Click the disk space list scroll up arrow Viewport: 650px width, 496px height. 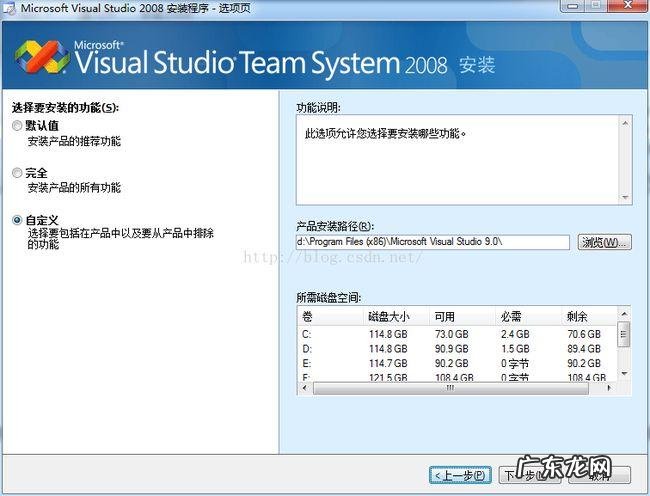pyautogui.click(x=624, y=313)
